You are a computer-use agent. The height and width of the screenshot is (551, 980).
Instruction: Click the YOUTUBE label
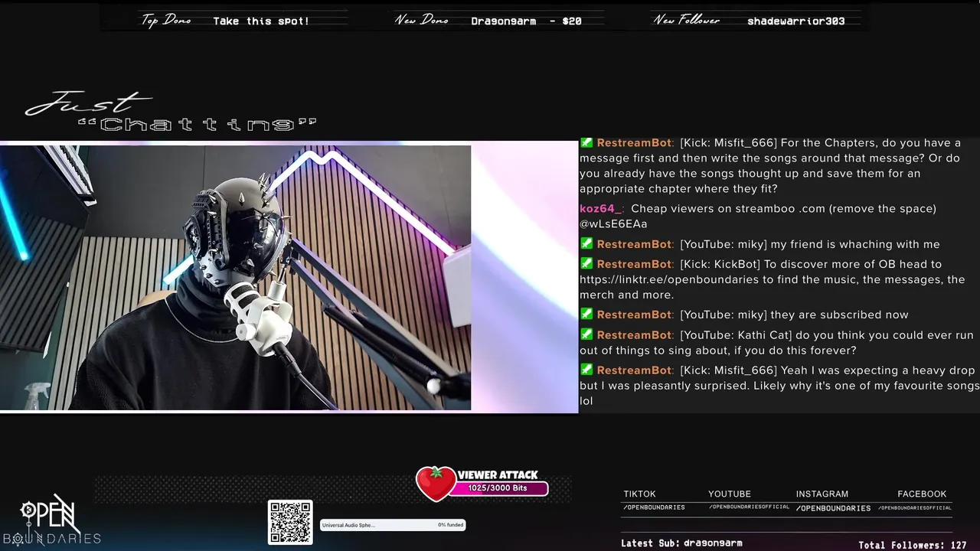[x=730, y=494]
